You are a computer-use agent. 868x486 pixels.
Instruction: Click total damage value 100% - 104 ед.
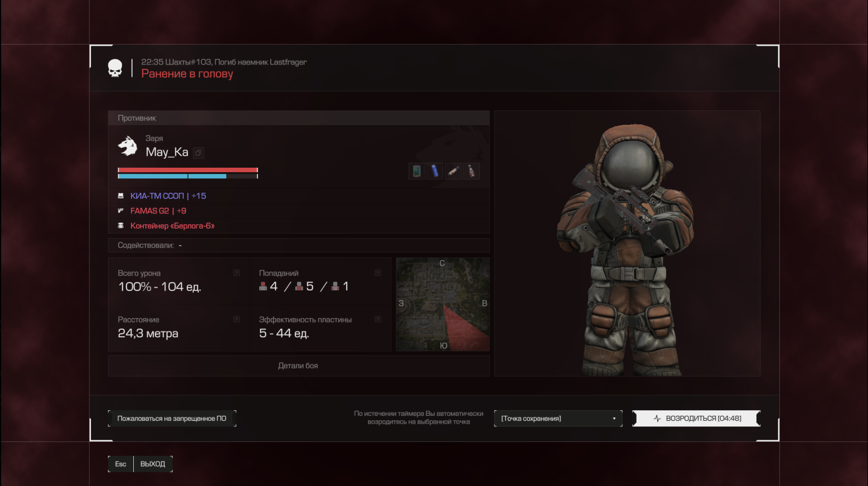pos(159,286)
